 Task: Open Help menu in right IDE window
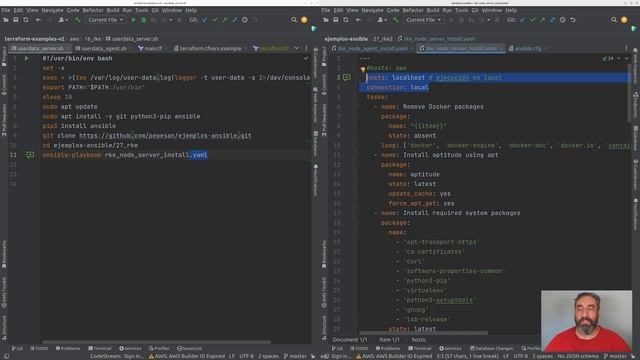511,10
